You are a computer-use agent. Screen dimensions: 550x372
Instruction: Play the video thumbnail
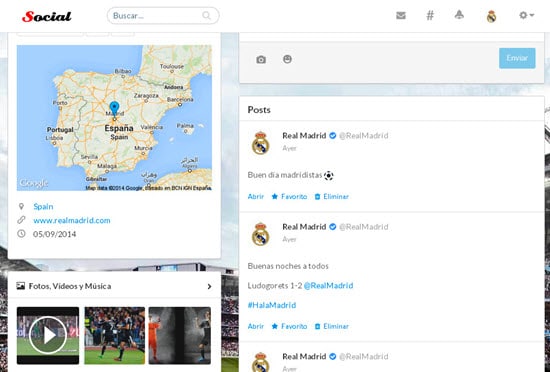click(48, 336)
